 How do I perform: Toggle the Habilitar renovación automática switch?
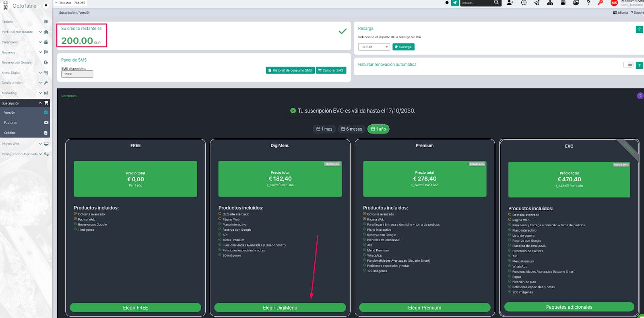tap(628, 65)
